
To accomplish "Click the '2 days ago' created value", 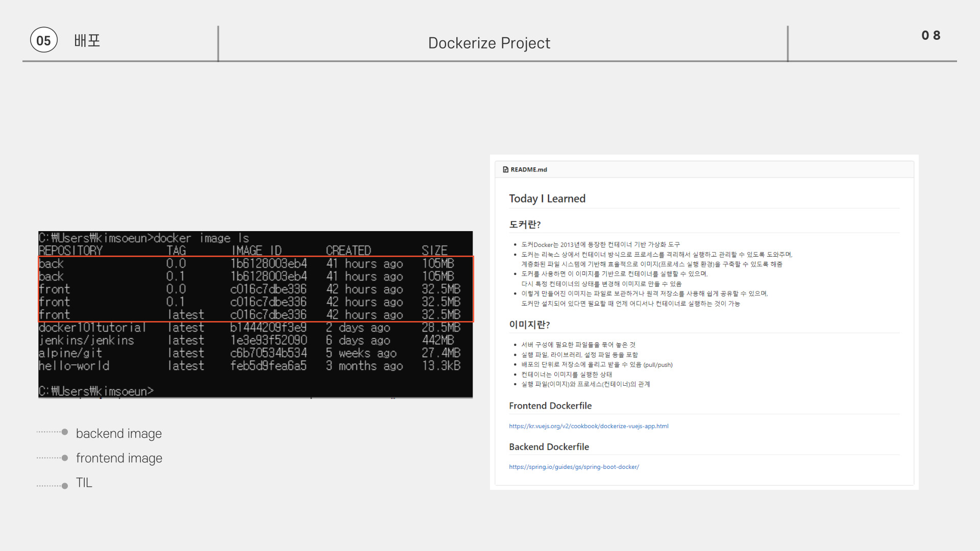I will [358, 328].
